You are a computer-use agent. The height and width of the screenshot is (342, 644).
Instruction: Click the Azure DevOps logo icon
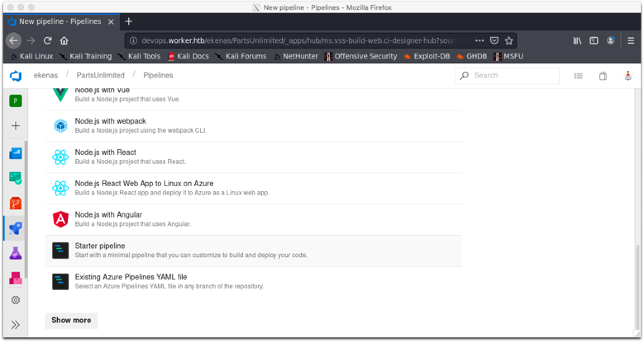pyautogui.click(x=16, y=75)
